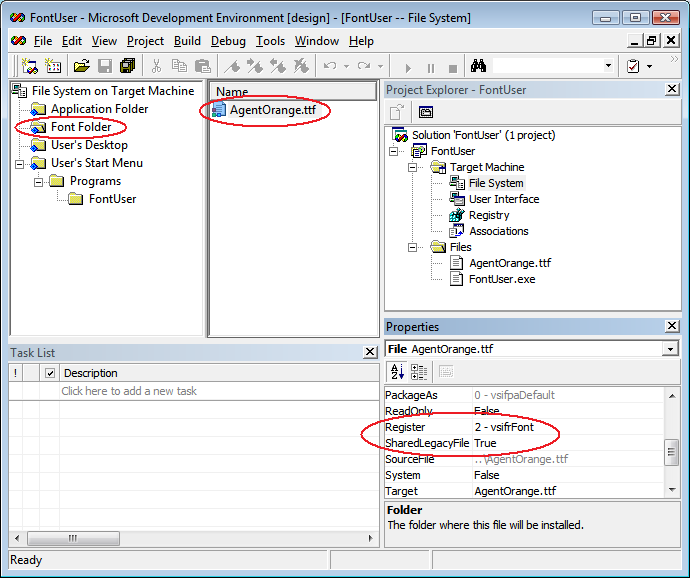Select the FontUser folder under Programs
690x578 pixels.
pyautogui.click(x=112, y=199)
